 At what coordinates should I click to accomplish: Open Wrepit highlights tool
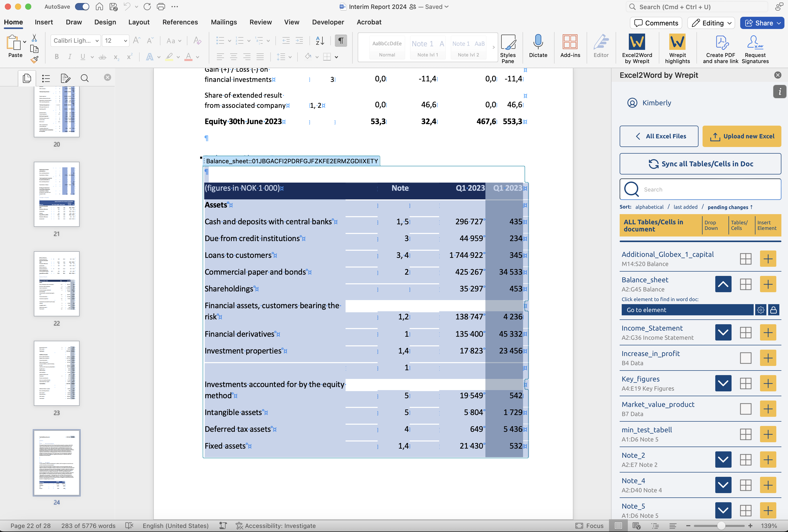click(677, 49)
